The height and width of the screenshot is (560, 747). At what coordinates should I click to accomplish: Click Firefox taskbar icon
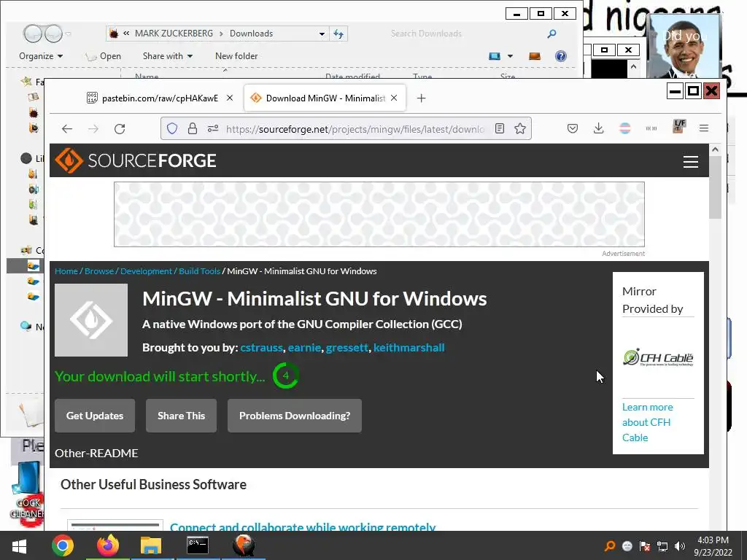(x=108, y=545)
